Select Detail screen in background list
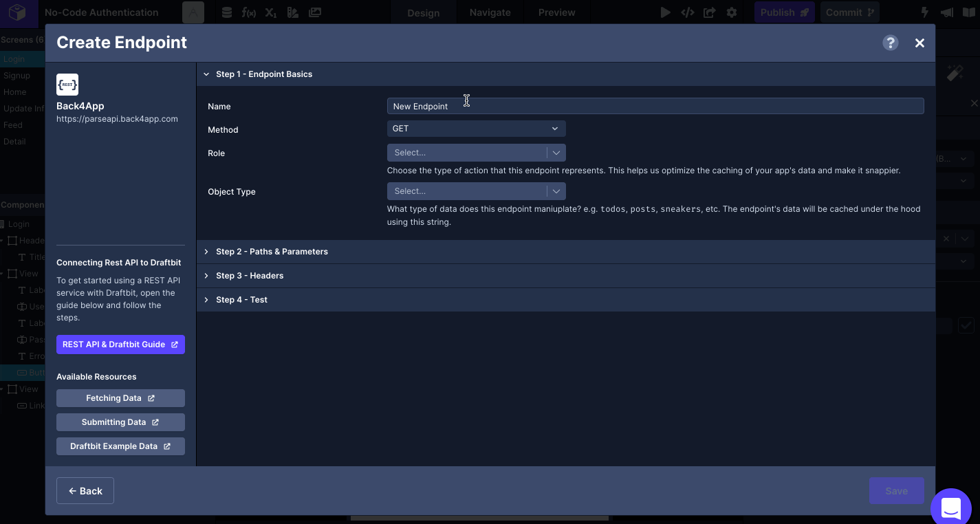Screen dimensions: 980x524 coord(14,142)
